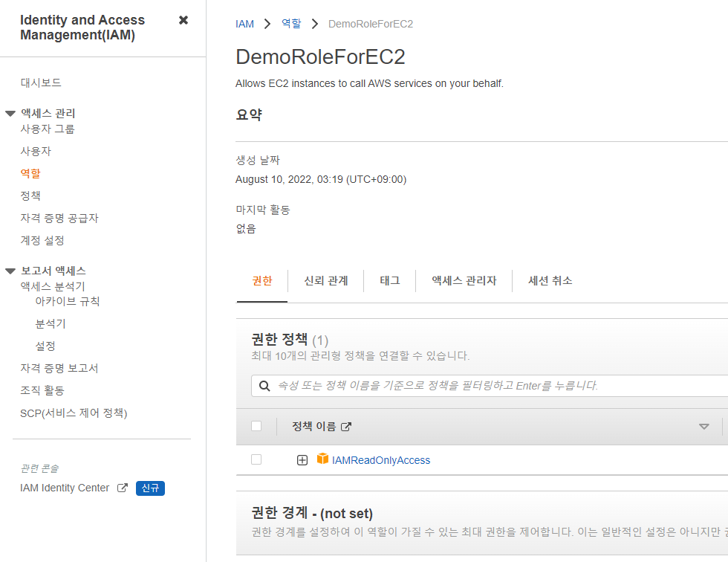Click the DemoRoleForEC2 breadcrumb text

coord(371,24)
